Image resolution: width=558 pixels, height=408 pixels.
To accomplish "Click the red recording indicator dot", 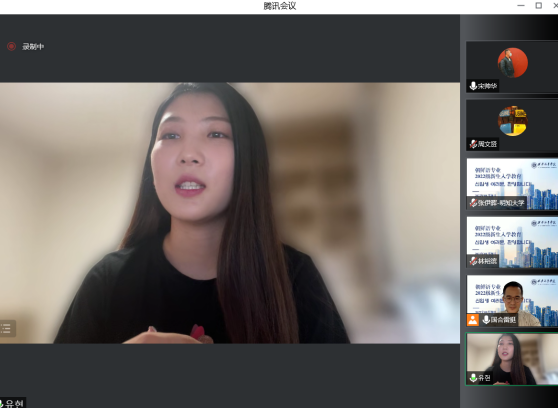I will coord(11,46).
